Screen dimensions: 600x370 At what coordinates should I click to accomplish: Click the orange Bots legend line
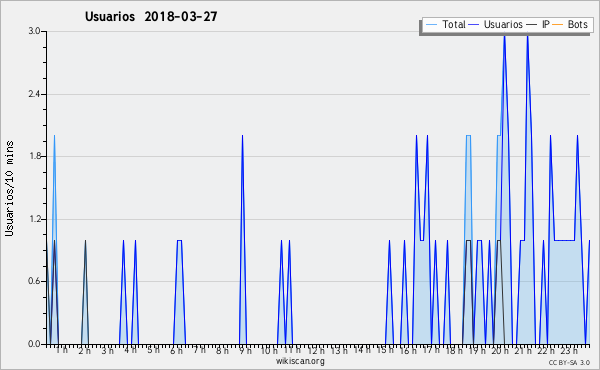(558, 24)
